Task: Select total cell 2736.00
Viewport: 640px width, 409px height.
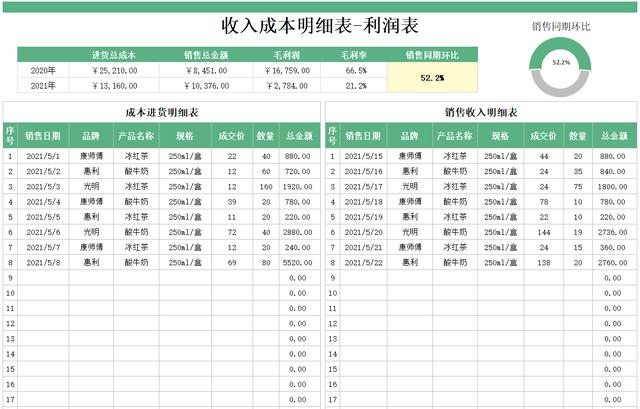Action: (613, 232)
